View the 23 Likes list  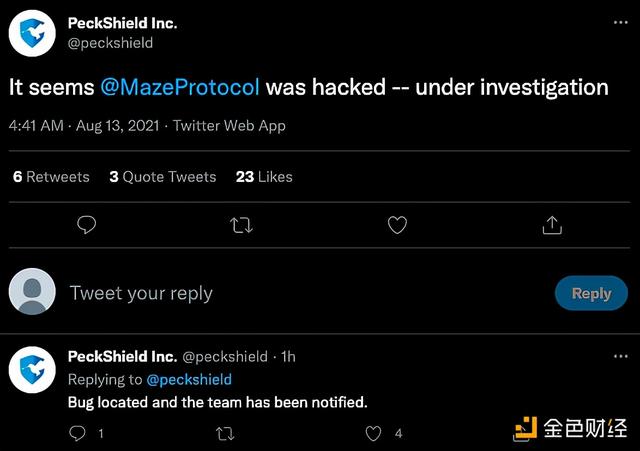(264, 177)
